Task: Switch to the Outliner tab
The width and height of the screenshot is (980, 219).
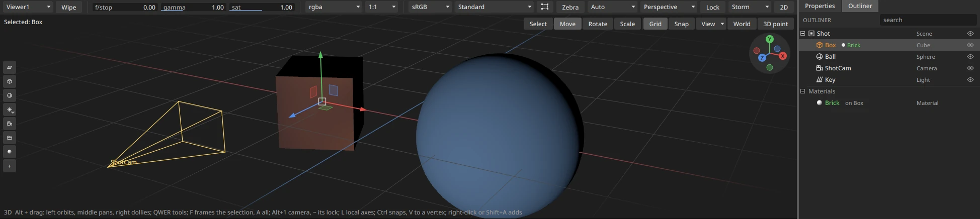Action: 860,6
